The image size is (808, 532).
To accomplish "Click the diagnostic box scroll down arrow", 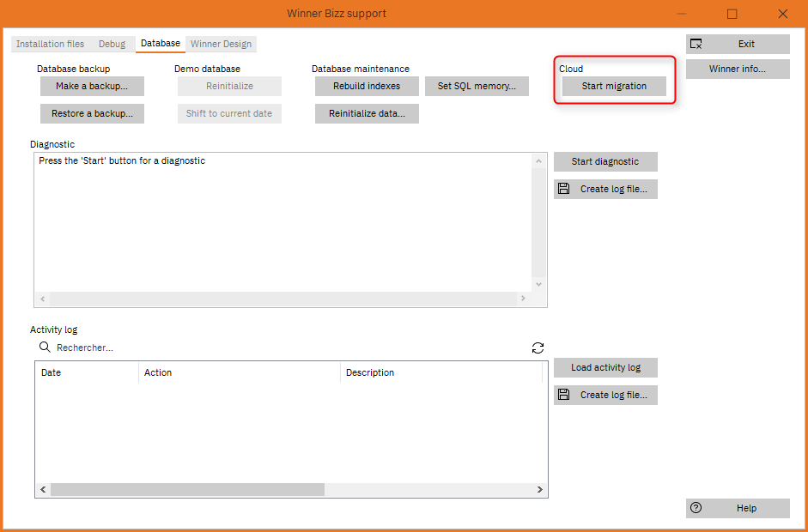I will 538,284.
